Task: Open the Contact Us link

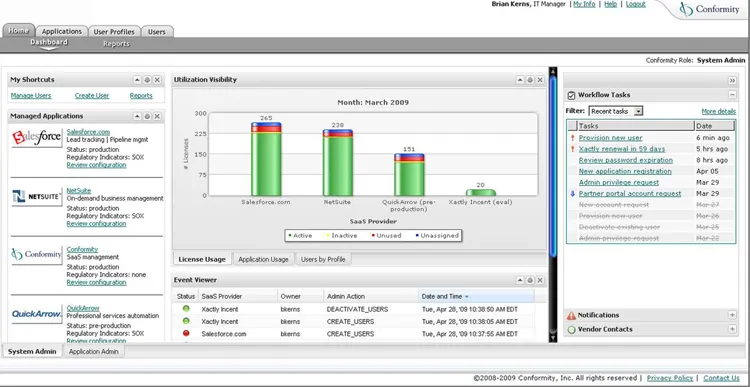Action: click(721, 378)
